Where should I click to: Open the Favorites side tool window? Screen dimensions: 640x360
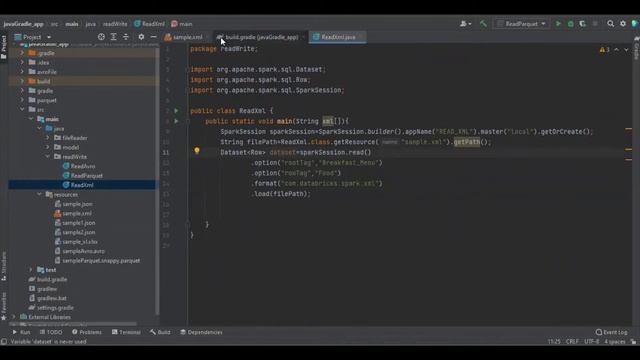click(4, 305)
